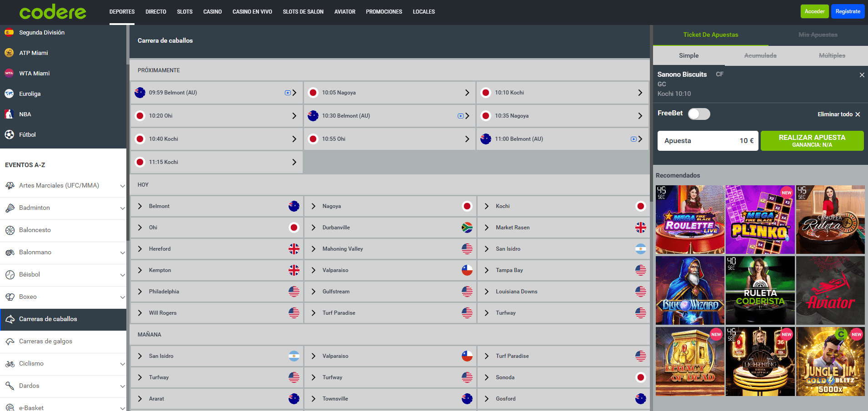Screen dimensions: 868x411
Task: Expand Artes Marciales (UFC/MMA) submenu
Action: [122, 186]
